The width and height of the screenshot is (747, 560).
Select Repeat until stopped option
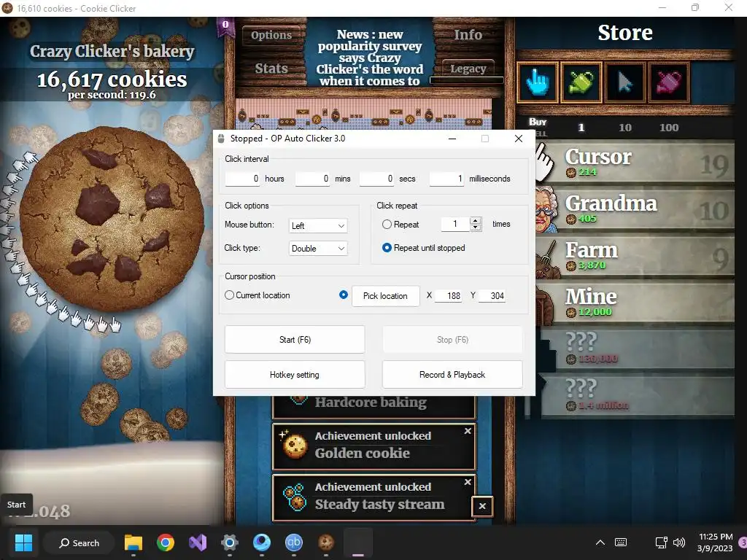387,248
